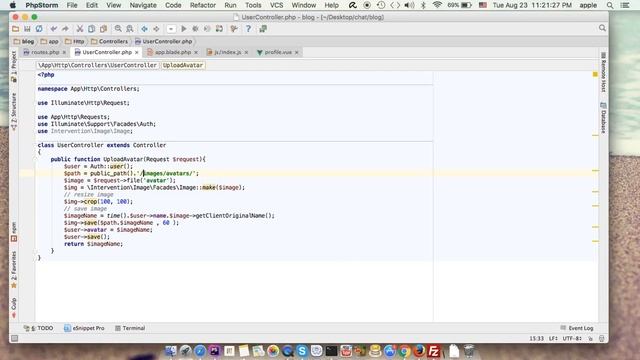Open the Refactor menu
Screen dimensions: 640x360
202,5
